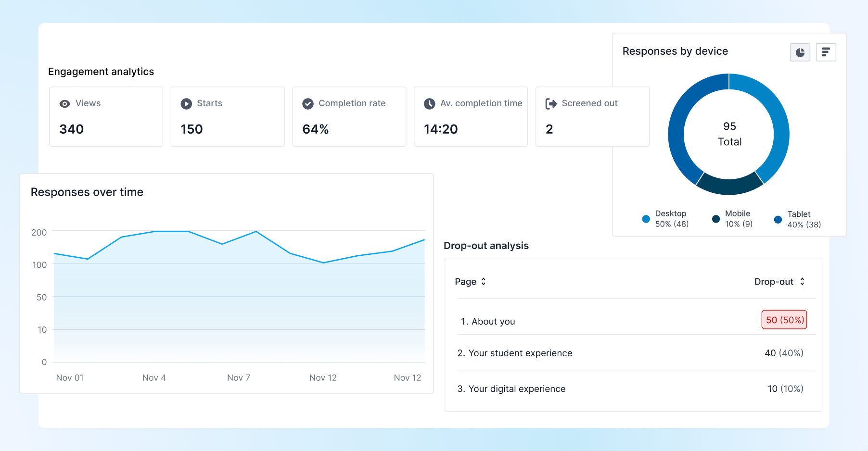Click the eye icon beside Views
Image resolution: width=868 pixels, height=451 pixels.
[64, 104]
